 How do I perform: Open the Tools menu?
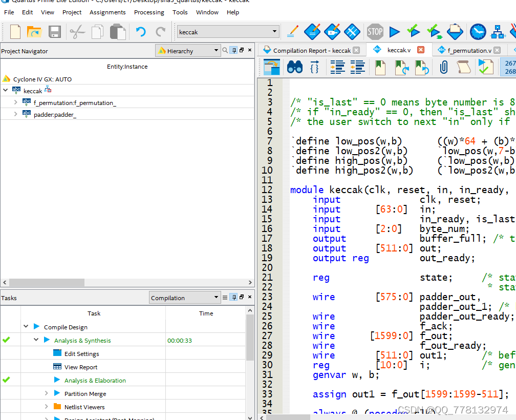click(180, 12)
